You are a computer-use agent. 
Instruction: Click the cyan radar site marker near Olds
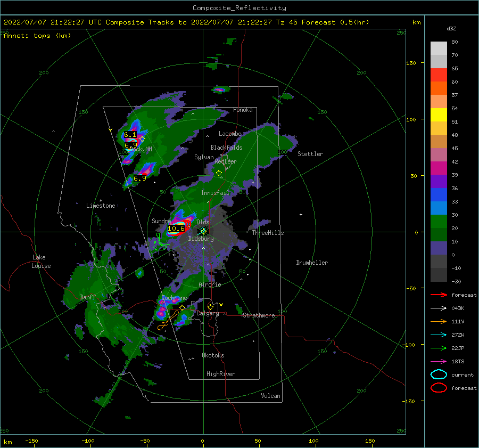[203, 231]
